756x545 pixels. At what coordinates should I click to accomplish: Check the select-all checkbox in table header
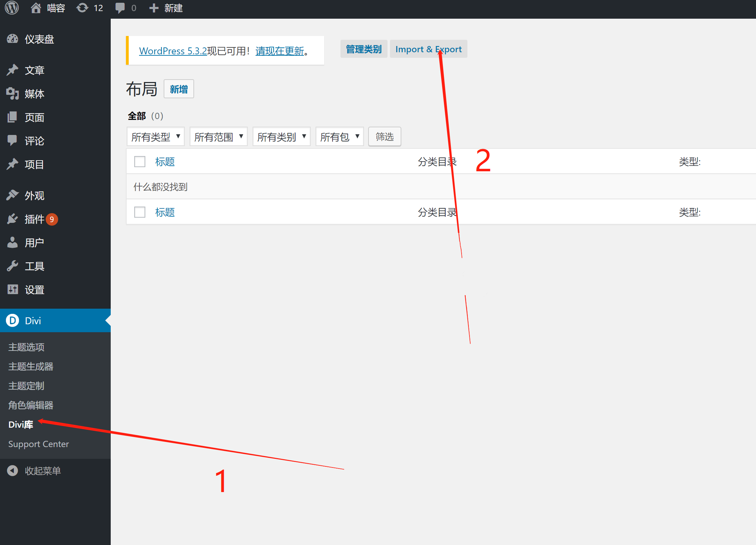(x=139, y=161)
